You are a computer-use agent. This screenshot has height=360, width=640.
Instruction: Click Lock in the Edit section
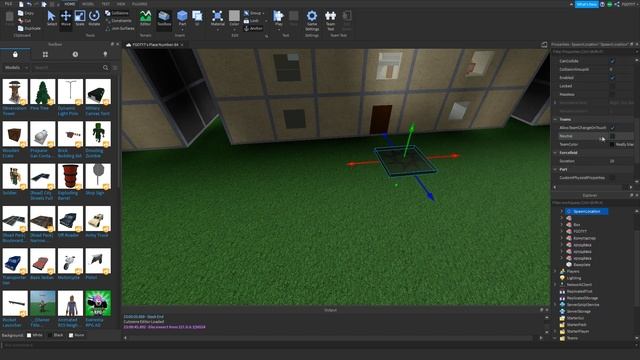pos(251,21)
